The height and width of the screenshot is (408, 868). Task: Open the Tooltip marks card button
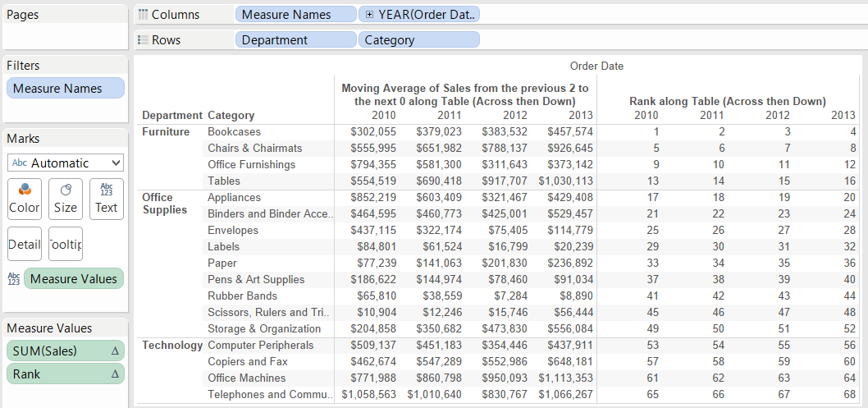(x=65, y=244)
